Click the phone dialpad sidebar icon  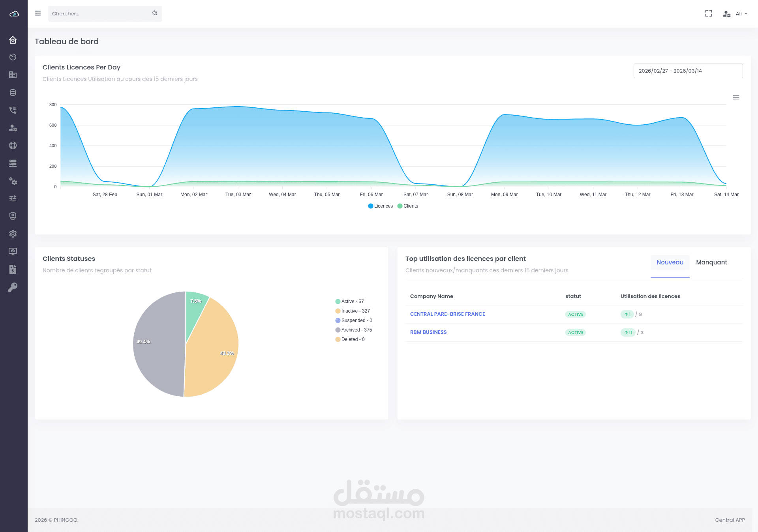[x=13, y=110]
